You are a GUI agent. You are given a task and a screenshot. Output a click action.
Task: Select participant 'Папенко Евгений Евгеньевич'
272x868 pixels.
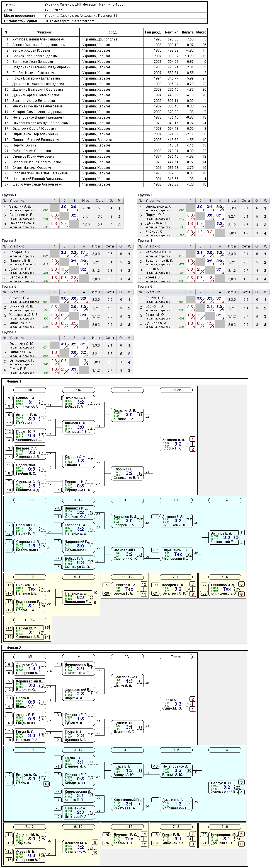point(35,140)
